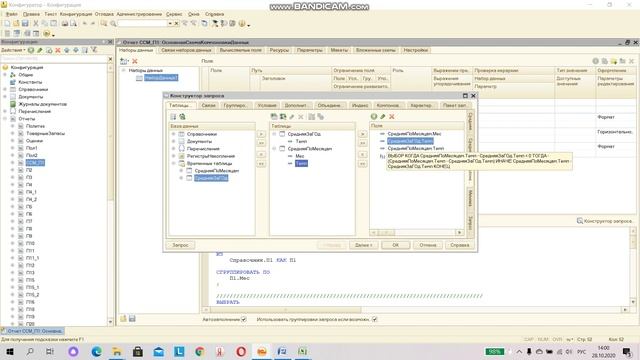Image resolution: width=640 pixels, height=360 pixels.
Task: Expand РегистрыНакопления node in База данных
Action: (x=173, y=156)
